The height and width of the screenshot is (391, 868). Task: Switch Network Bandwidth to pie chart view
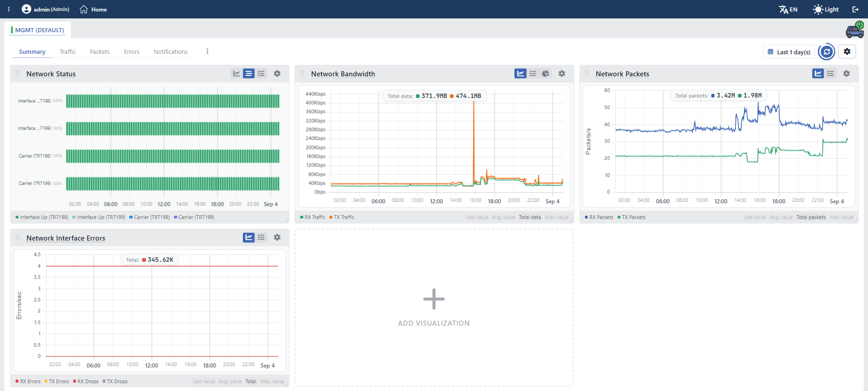tap(545, 74)
